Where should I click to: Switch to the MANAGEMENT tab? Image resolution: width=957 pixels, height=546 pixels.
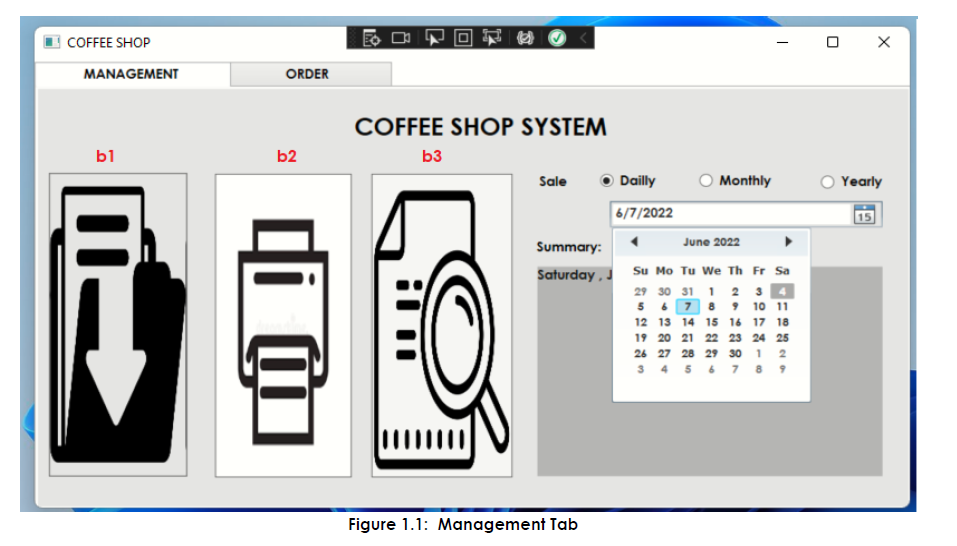tap(132, 74)
